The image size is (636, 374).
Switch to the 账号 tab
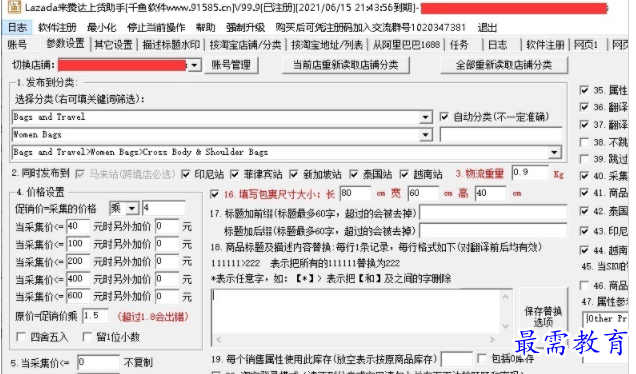pyautogui.click(x=17, y=45)
